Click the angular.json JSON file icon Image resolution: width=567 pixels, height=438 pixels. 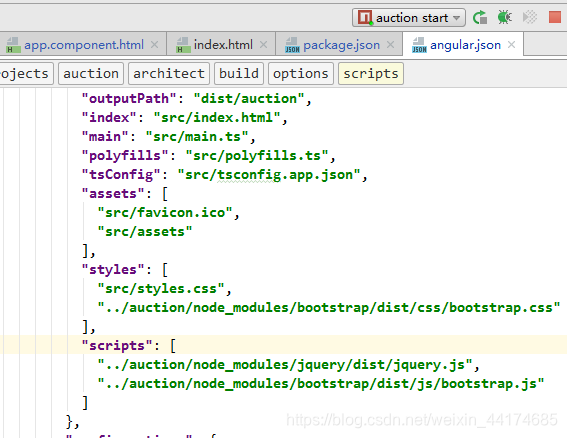[419, 45]
